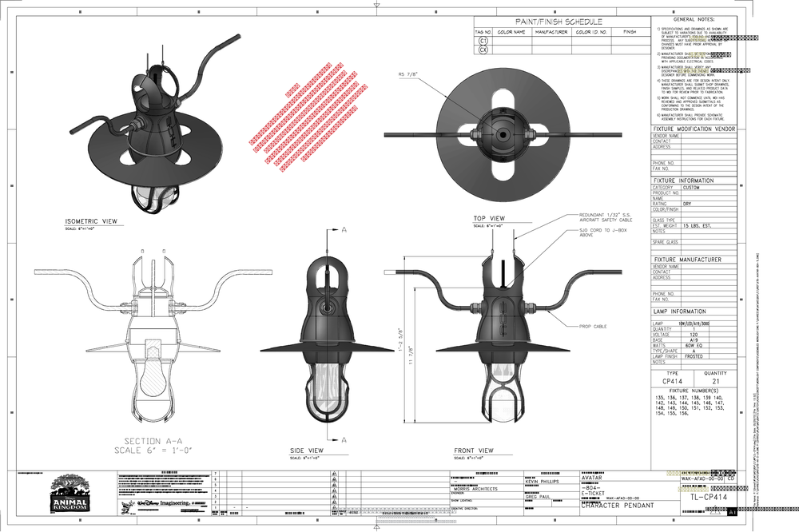Click section marker A above side view
The width and height of the screenshot is (799, 532).
tap(344, 230)
